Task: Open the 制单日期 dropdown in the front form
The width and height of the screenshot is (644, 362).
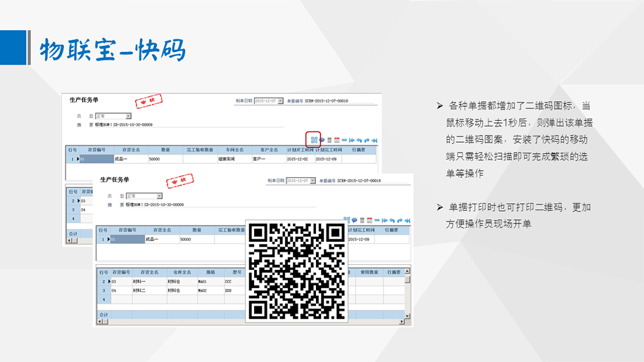Action: (312, 181)
